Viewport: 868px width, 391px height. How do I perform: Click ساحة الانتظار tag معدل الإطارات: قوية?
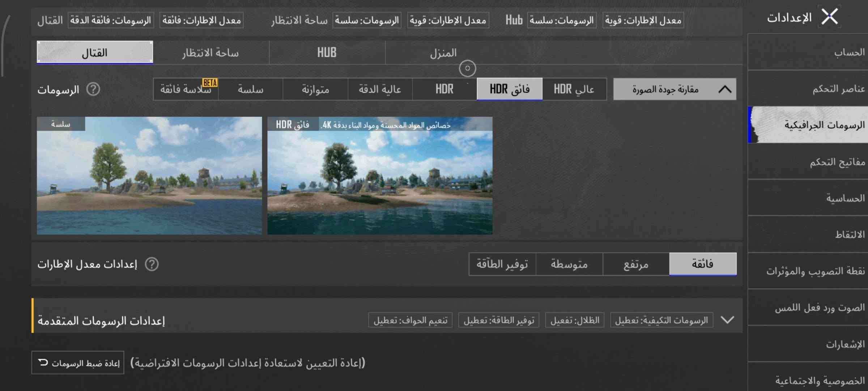(448, 20)
